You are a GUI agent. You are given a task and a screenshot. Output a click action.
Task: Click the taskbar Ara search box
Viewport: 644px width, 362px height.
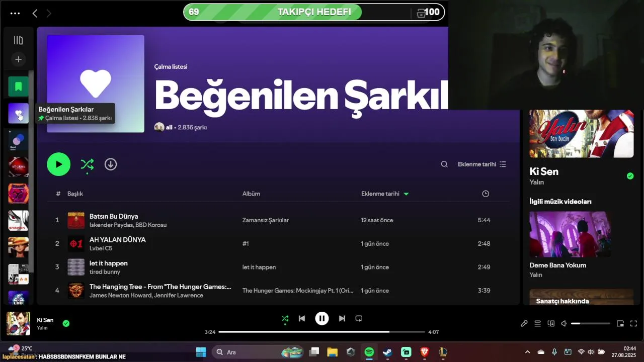259,352
